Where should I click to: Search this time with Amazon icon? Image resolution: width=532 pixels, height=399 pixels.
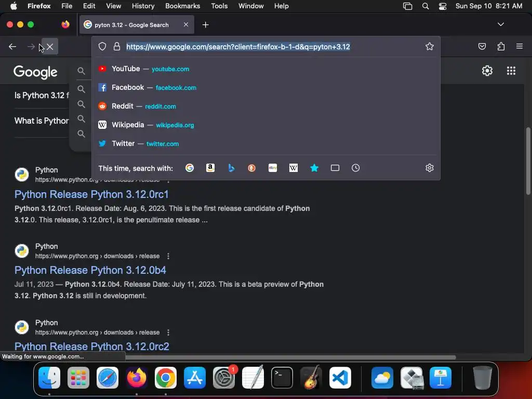tap(210, 168)
